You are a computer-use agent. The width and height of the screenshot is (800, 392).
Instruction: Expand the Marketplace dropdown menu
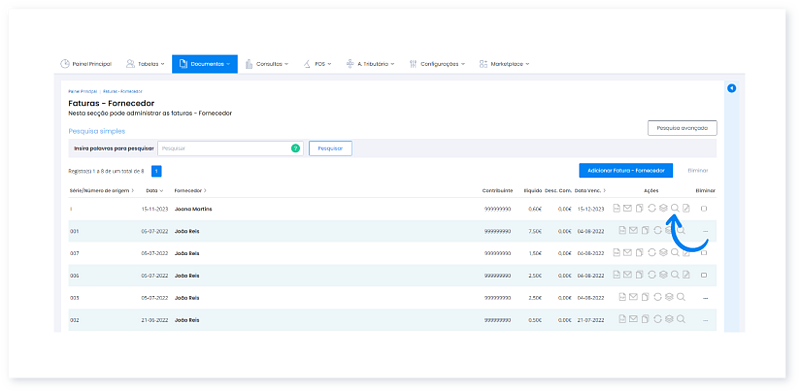click(x=504, y=64)
